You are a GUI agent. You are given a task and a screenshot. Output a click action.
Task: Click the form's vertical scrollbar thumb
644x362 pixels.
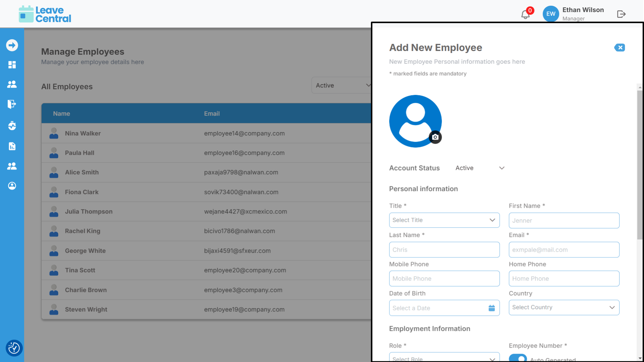(640, 164)
